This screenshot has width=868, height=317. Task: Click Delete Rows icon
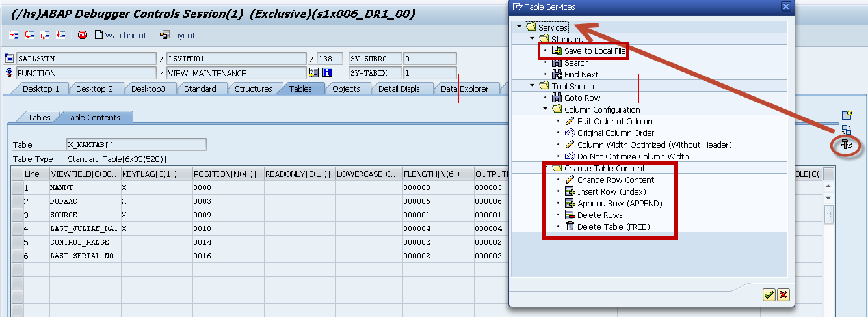point(570,215)
